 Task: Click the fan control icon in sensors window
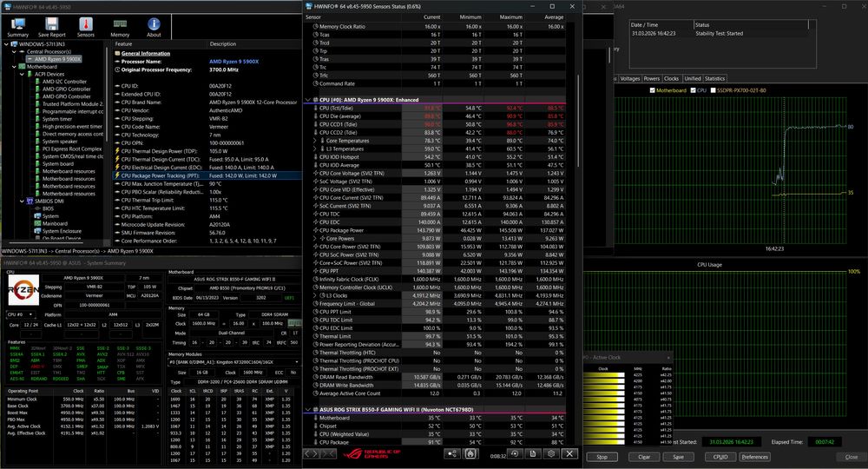470,453
